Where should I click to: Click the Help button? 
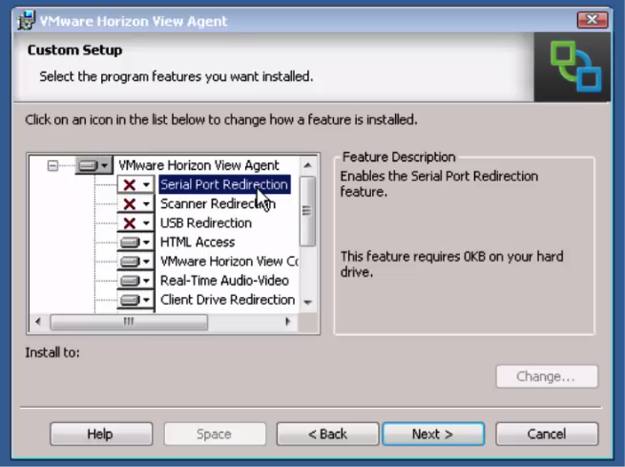[101, 434]
